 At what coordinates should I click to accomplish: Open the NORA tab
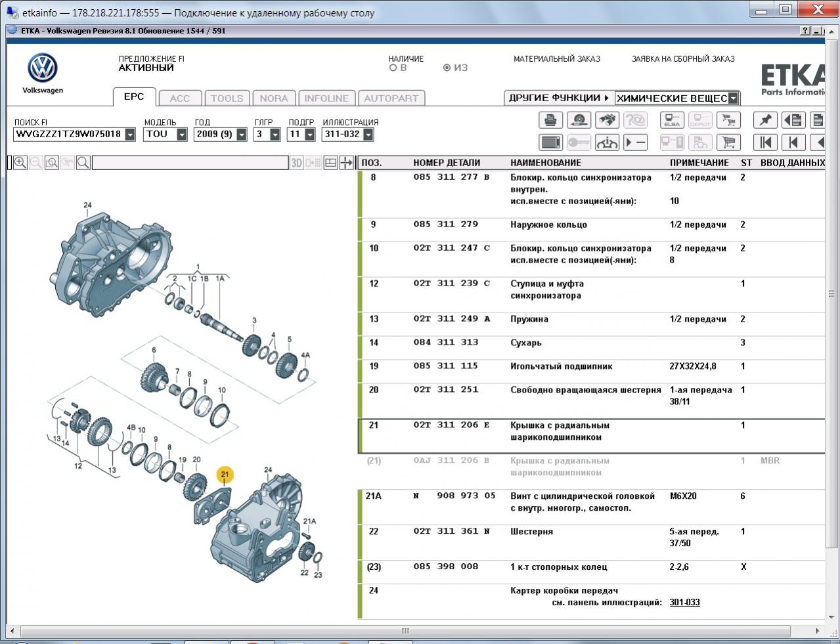point(274,98)
